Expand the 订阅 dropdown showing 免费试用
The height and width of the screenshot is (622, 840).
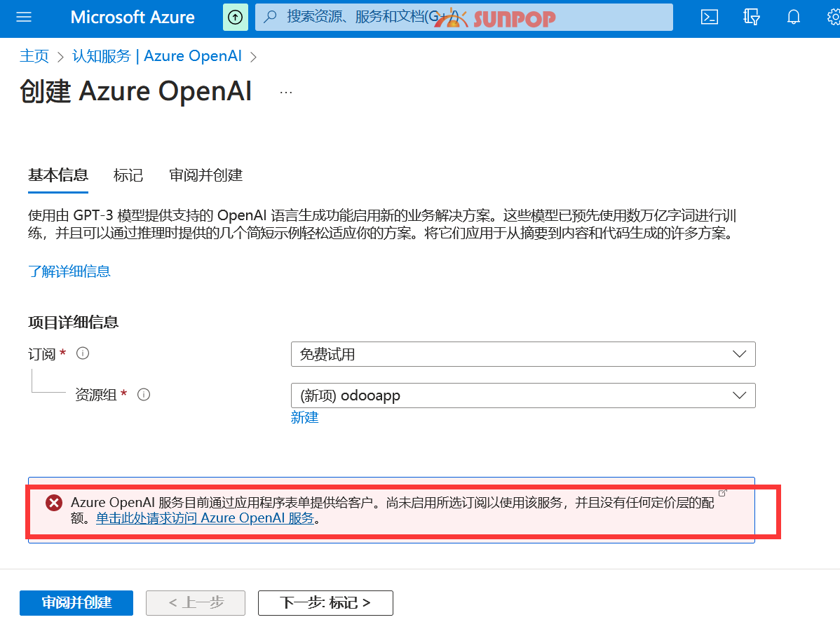coord(523,354)
